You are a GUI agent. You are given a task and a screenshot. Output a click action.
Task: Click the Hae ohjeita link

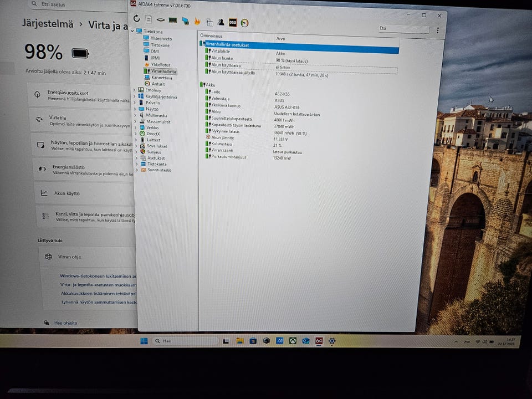tap(65, 323)
